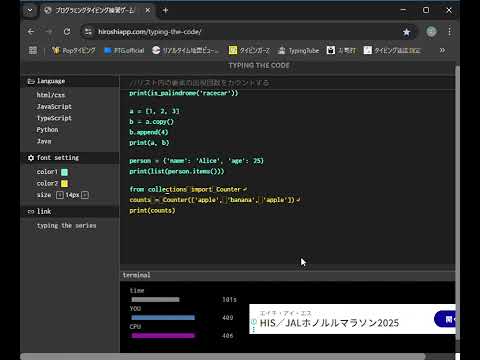Select Python language
This screenshot has height=360, width=480.
[x=47, y=130]
